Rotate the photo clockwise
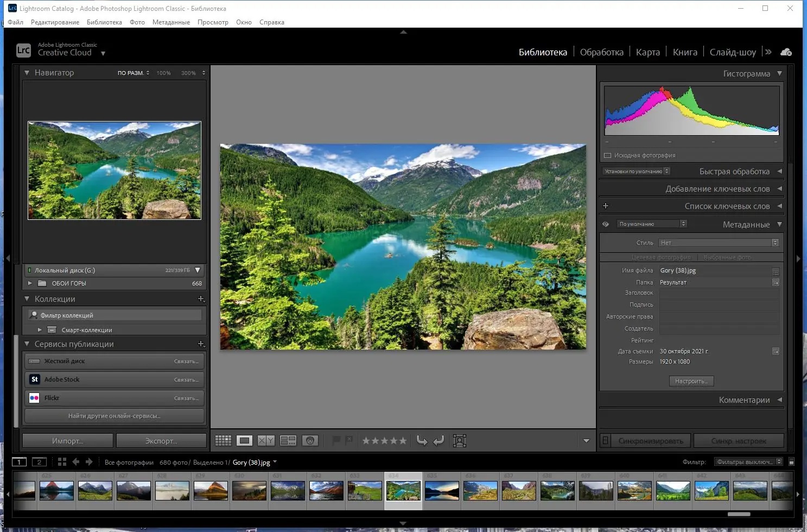 point(439,440)
